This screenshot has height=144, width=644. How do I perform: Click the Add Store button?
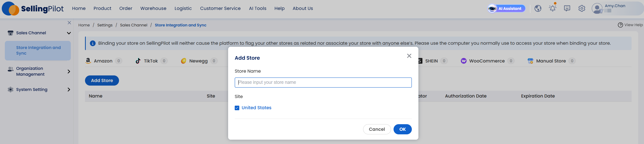[x=102, y=81]
